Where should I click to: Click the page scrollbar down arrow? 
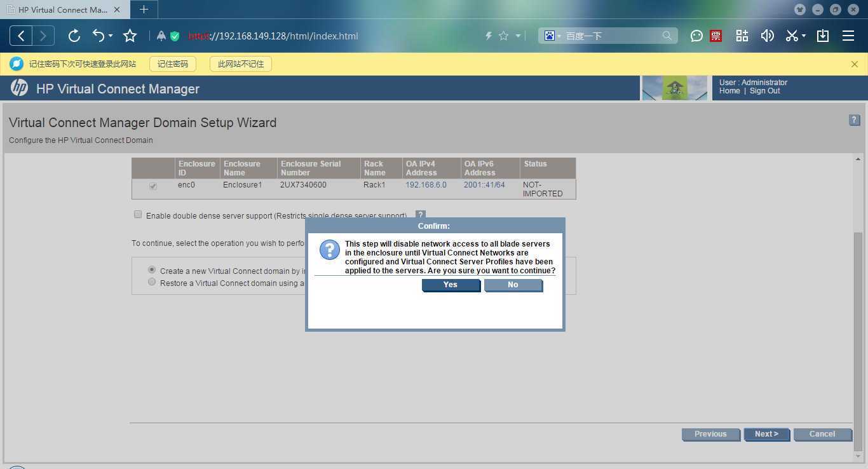(858, 456)
